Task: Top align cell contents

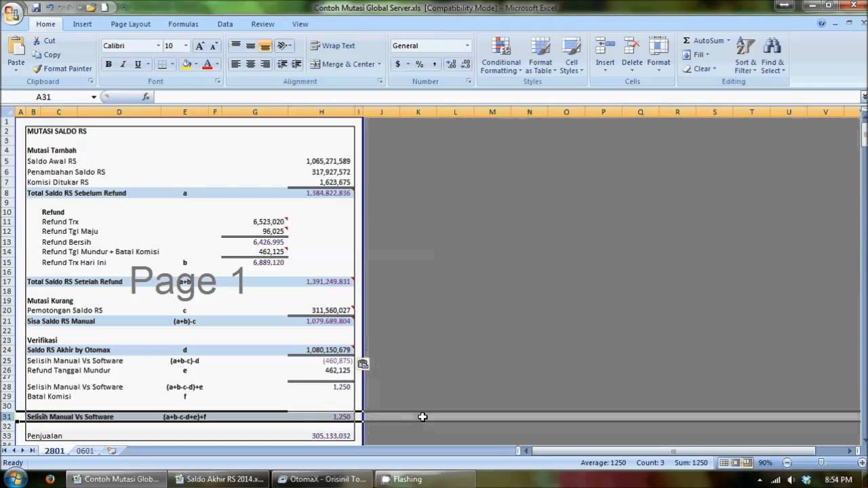Action: click(x=236, y=46)
